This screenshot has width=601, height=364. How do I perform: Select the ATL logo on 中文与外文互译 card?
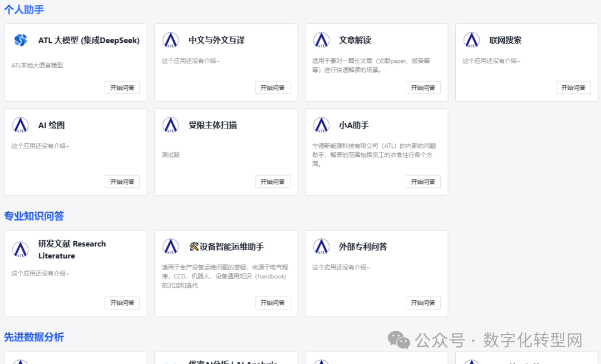click(171, 39)
